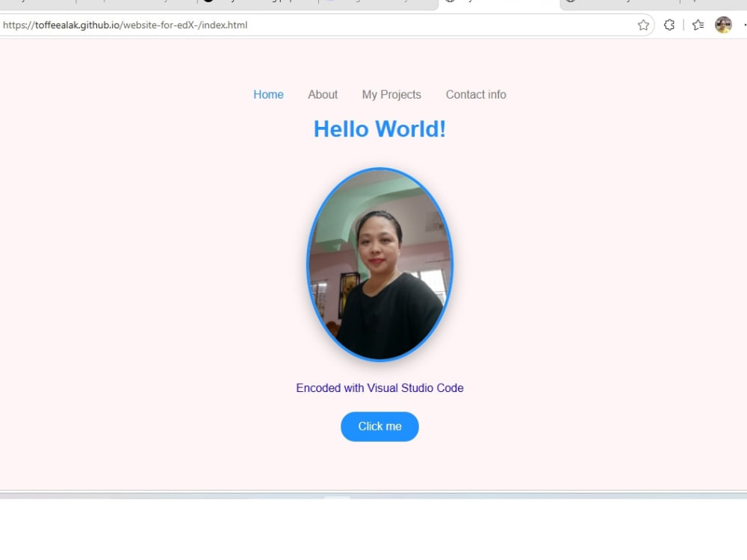Image resolution: width=747 pixels, height=560 pixels.
Task: Open the browser Extensions puzzle icon
Action: [x=669, y=25]
